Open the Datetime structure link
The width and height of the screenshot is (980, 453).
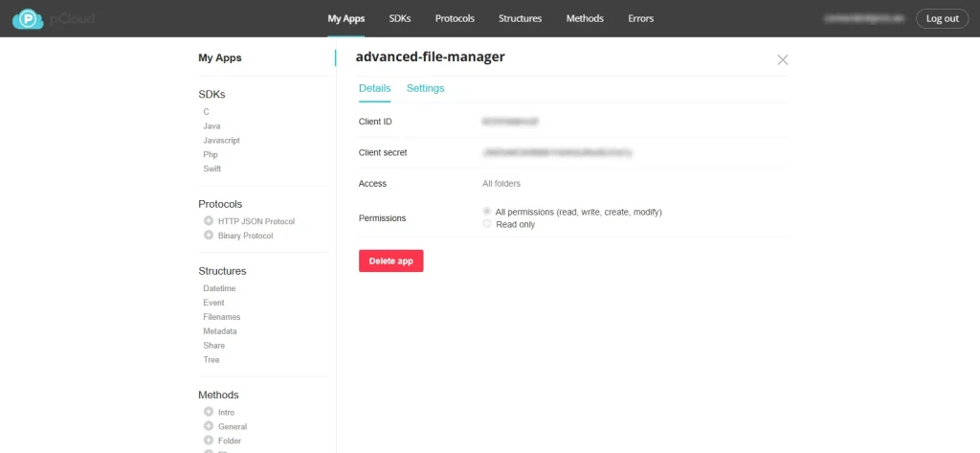click(219, 288)
